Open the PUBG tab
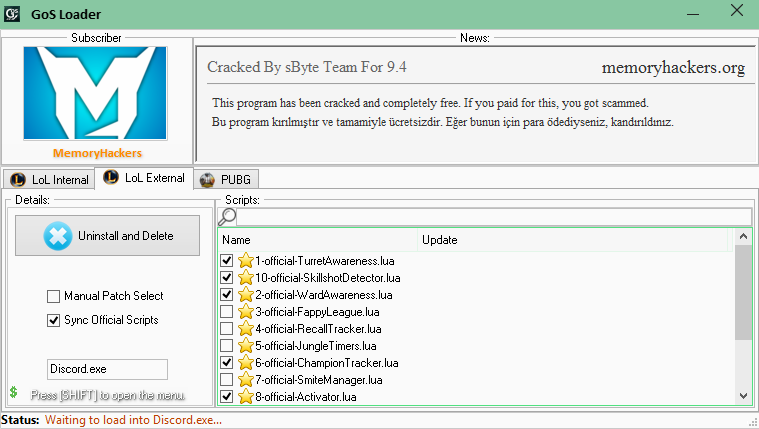 [226, 180]
